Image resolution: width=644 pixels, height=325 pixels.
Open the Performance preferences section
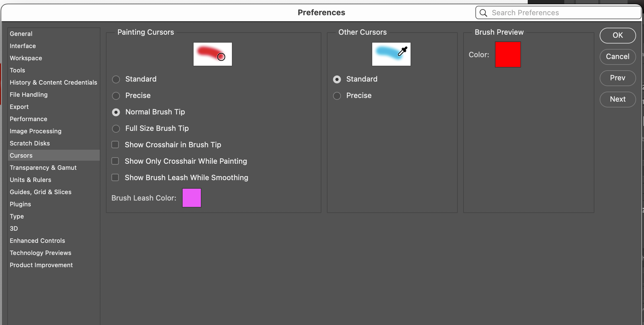28,119
